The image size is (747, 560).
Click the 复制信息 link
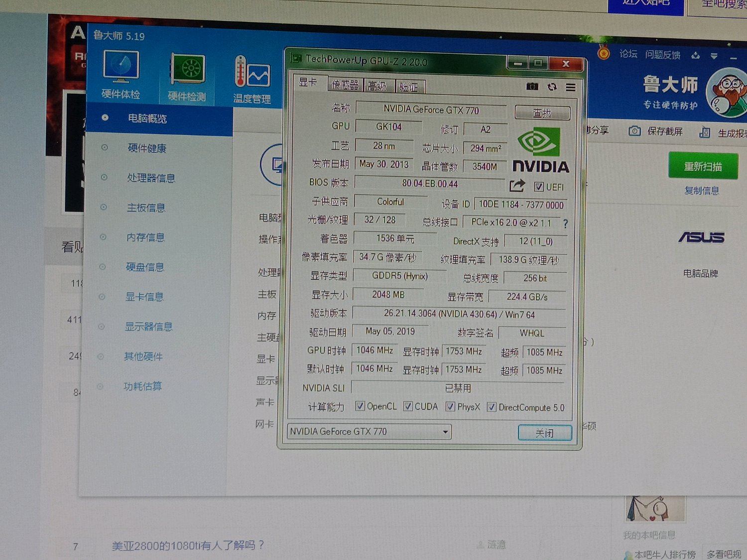pyautogui.click(x=702, y=190)
